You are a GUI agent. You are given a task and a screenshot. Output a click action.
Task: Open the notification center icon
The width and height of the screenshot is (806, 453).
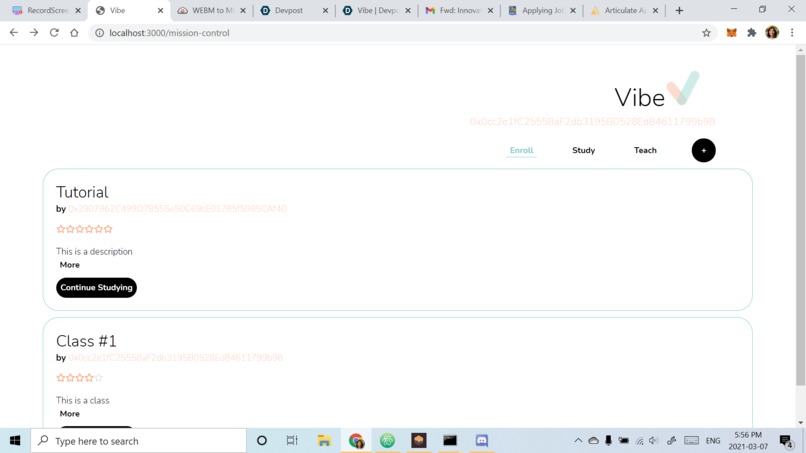click(x=785, y=441)
